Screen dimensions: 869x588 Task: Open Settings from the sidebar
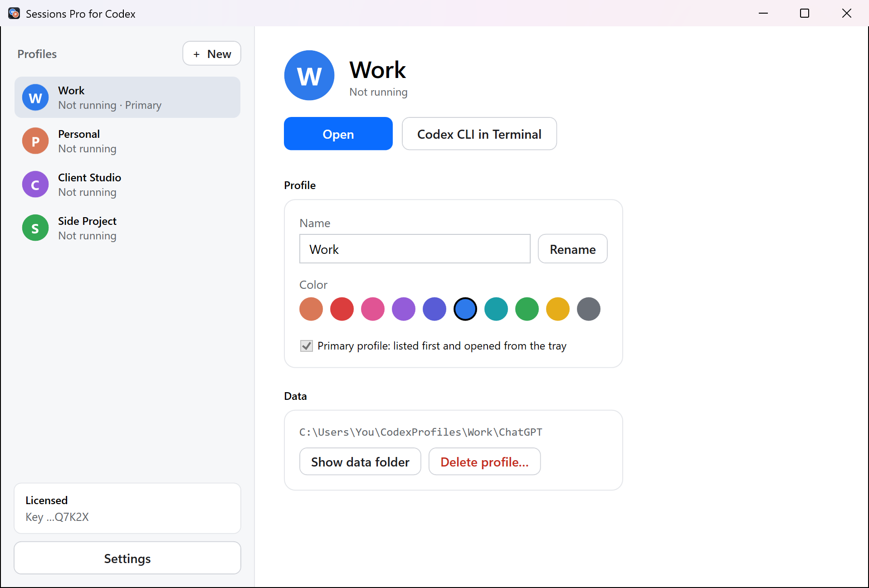127,558
